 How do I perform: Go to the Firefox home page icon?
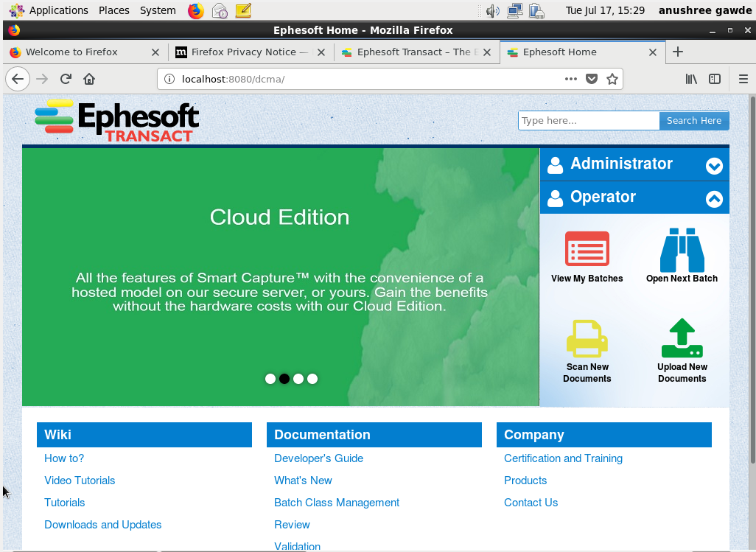tap(89, 79)
